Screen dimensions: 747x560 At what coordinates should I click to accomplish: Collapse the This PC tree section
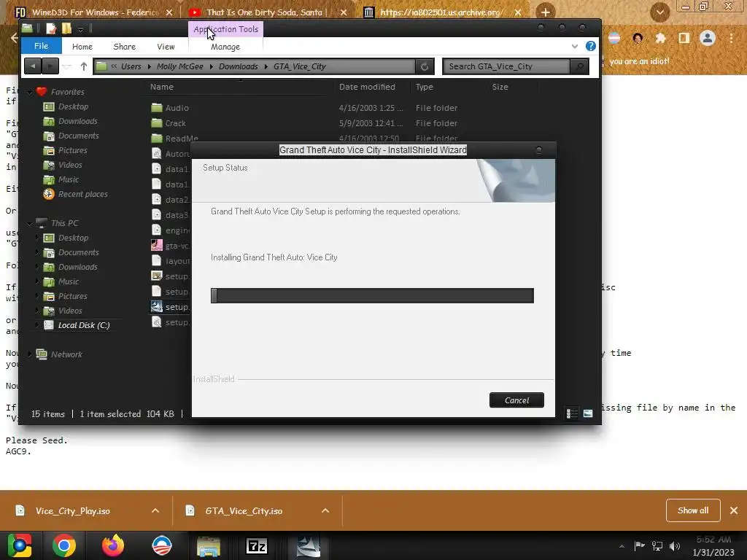pyautogui.click(x=29, y=223)
